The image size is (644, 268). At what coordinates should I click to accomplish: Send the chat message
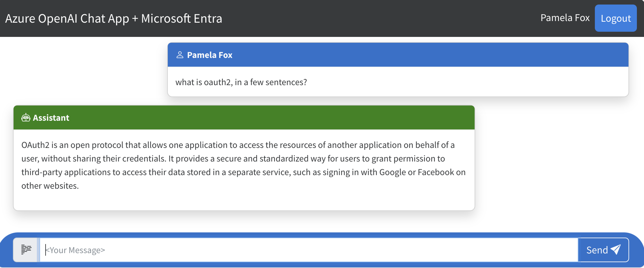point(603,250)
